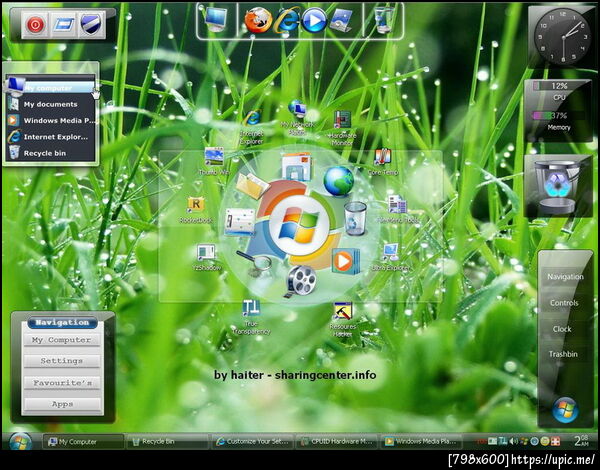
Task: Click the Favourite's button in Navigation panel
Action: pos(62,383)
